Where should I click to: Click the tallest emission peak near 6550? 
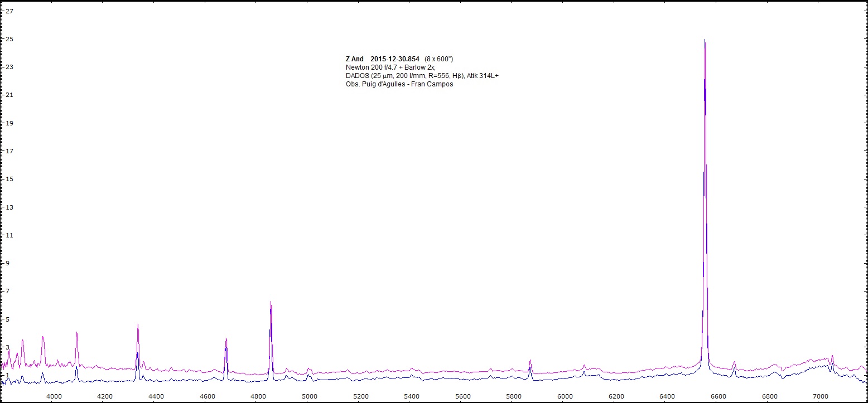[705, 42]
